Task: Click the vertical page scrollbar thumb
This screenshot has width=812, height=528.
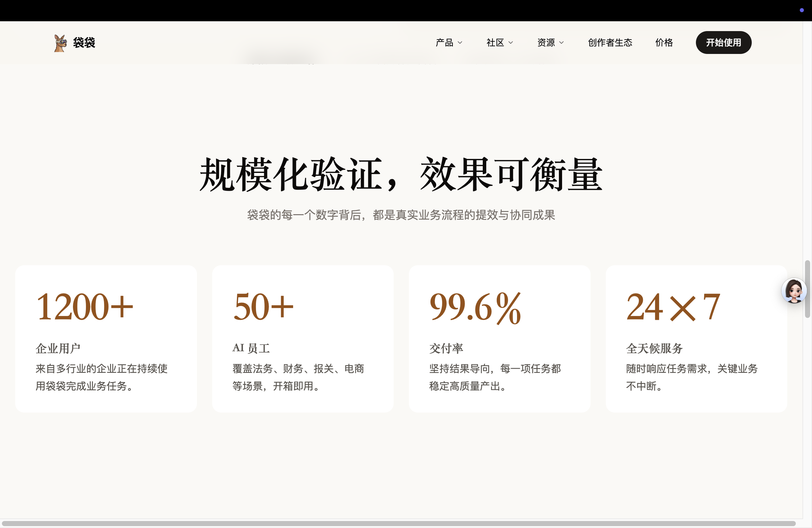Action: [807, 289]
